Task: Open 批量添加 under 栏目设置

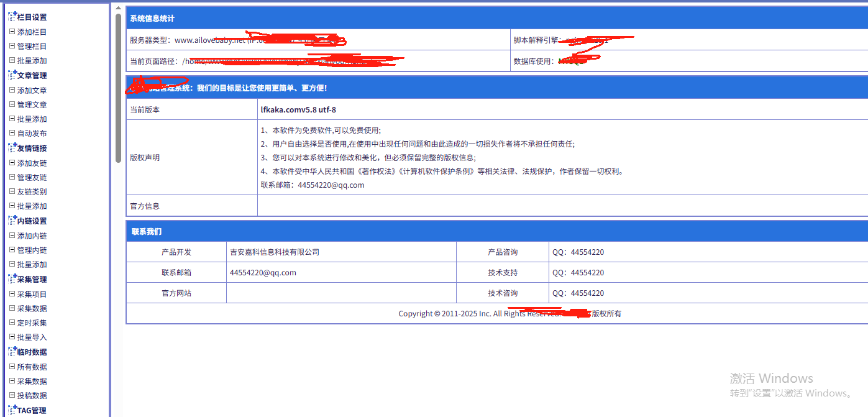Action: 32,61
